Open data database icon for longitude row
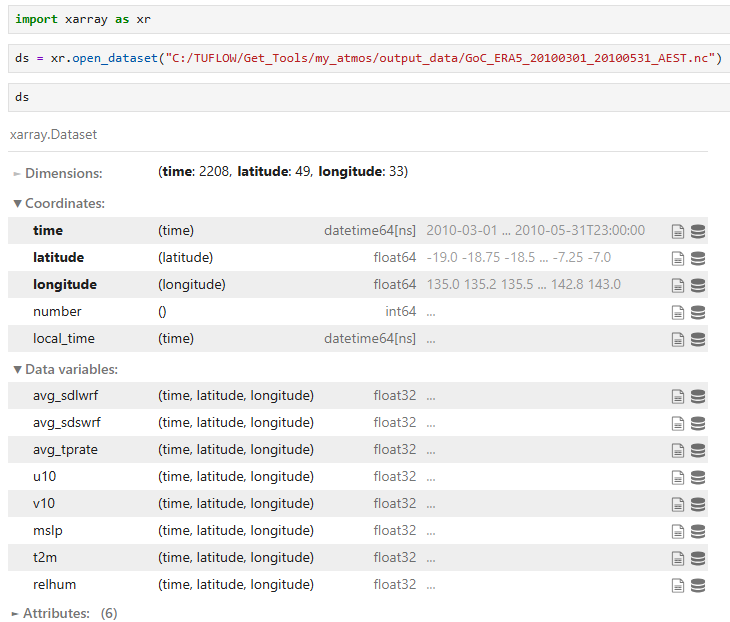Screen dimensions: 730x622 click(698, 285)
